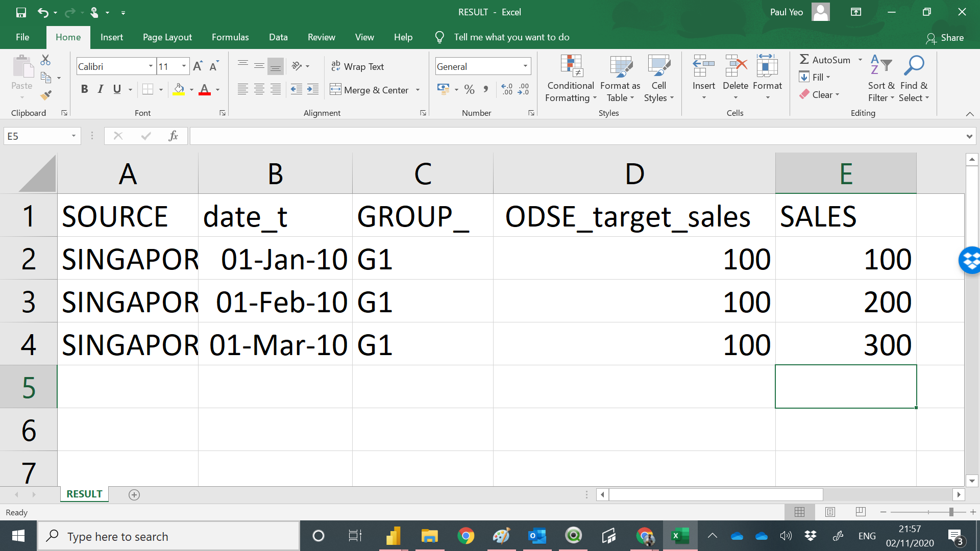Click the Decrease Indent icon

[x=296, y=90]
